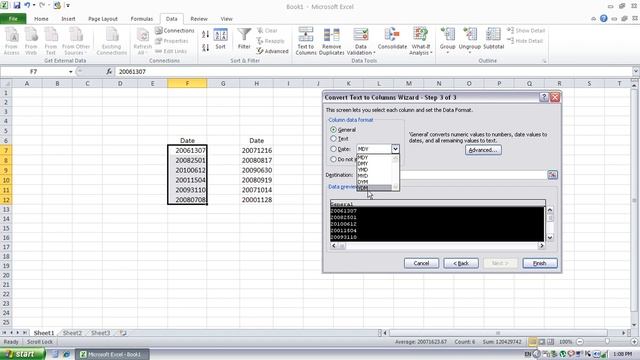
Task: Click the Cancel button in wizard
Action: [x=421, y=263]
